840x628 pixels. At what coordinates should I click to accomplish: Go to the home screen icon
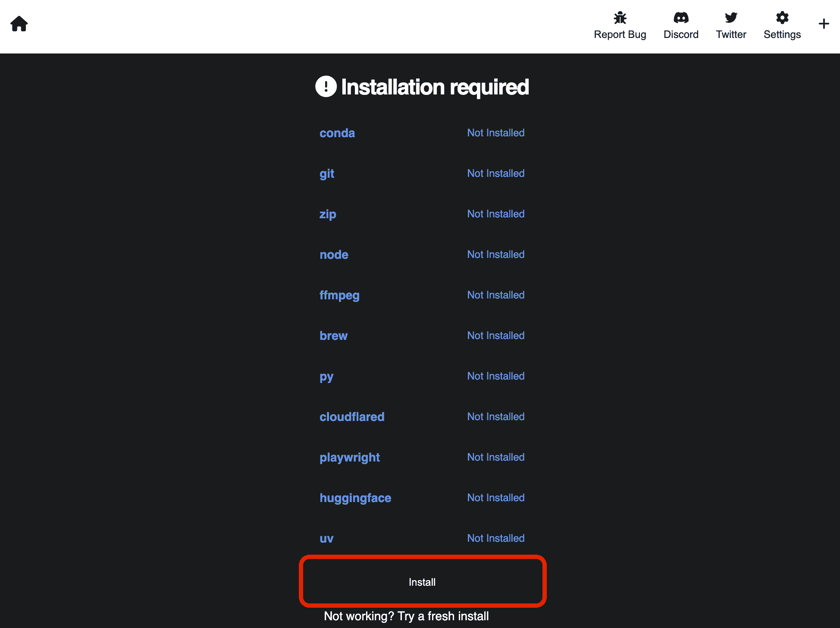(x=19, y=24)
